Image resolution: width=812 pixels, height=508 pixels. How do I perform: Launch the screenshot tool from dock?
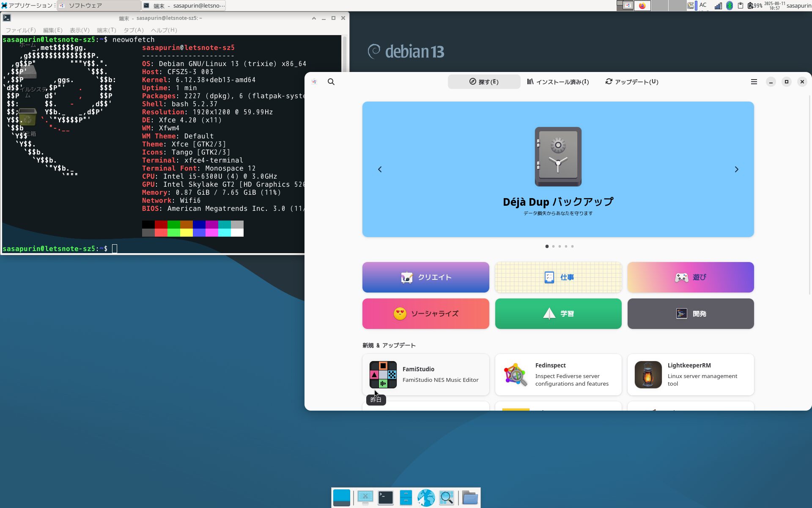(365, 498)
